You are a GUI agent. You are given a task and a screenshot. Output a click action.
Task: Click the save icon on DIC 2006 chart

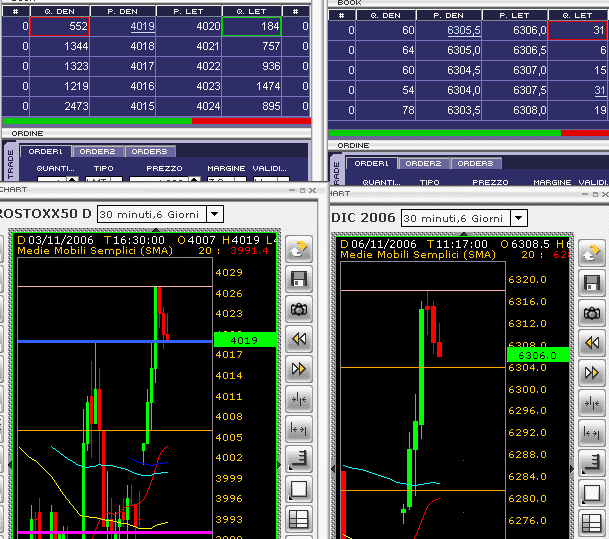pyautogui.click(x=592, y=279)
